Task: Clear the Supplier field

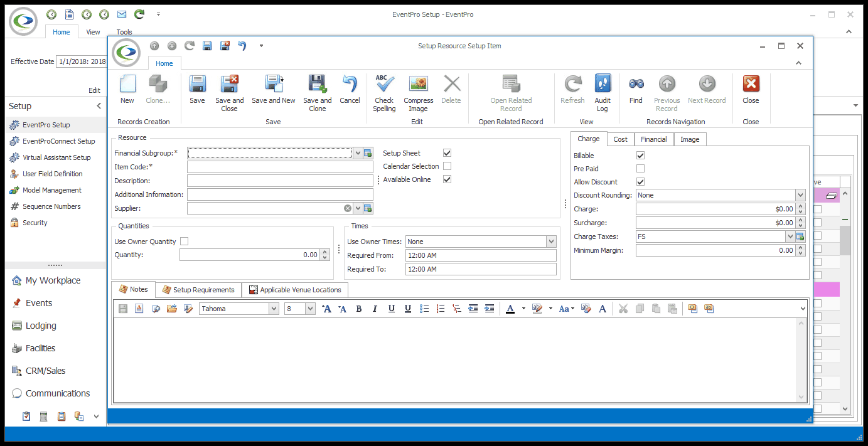Action: (x=348, y=208)
